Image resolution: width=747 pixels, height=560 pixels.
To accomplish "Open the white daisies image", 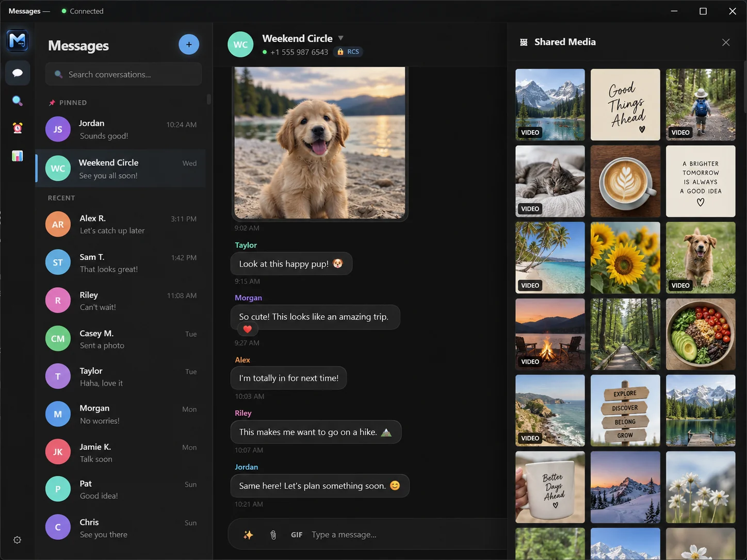I will [x=701, y=487].
